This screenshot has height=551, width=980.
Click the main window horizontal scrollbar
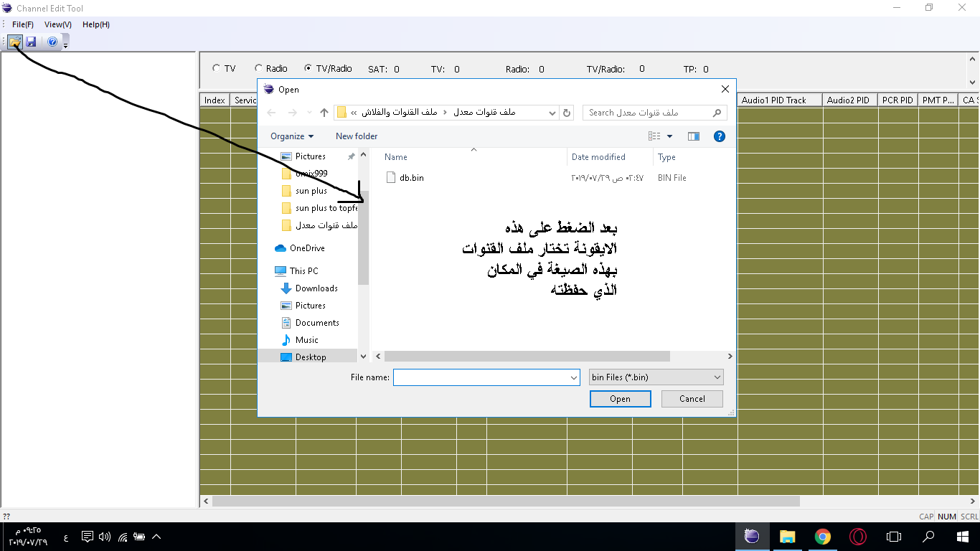506,501
